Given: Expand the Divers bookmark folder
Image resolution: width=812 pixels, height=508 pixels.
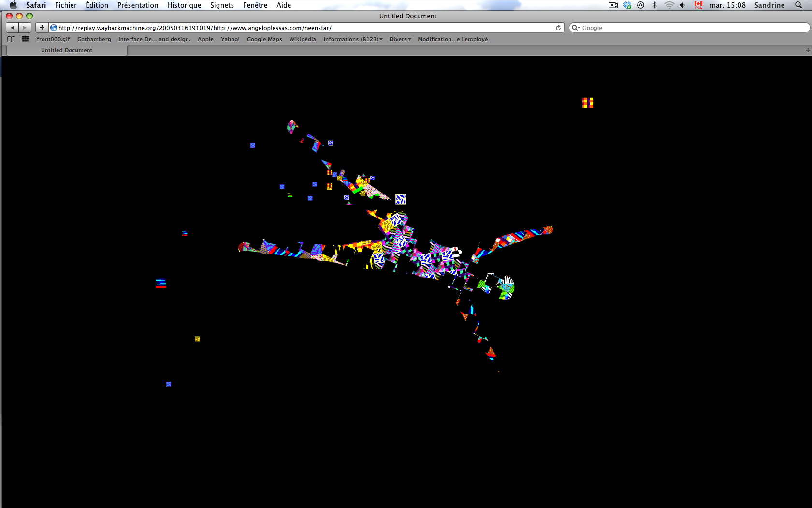Looking at the screenshot, I should (x=400, y=39).
